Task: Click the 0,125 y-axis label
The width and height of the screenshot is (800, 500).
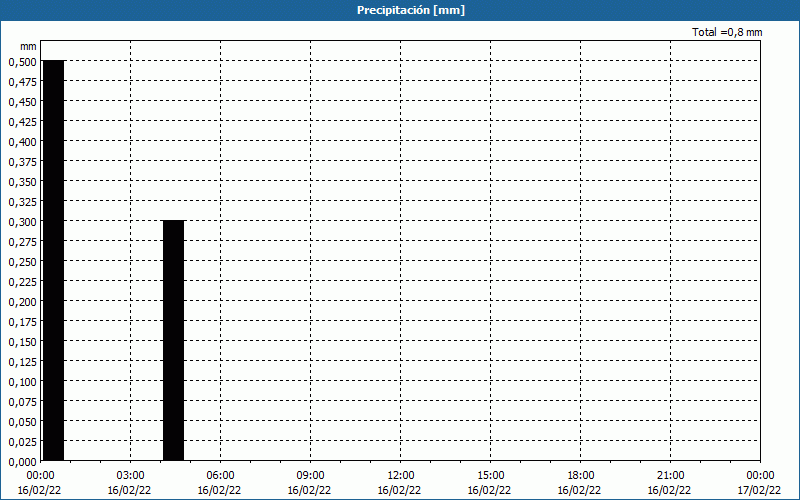Action: coord(22,362)
